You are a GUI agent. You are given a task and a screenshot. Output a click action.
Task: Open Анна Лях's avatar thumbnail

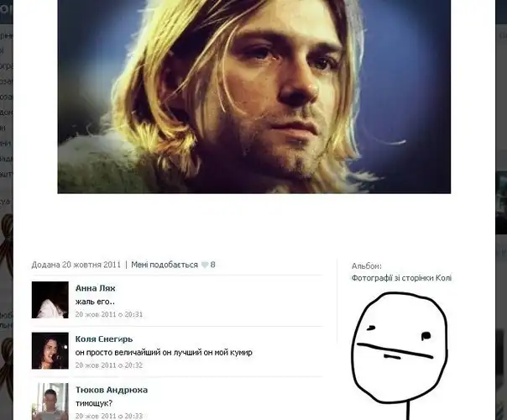pyautogui.click(x=50, y=300)
